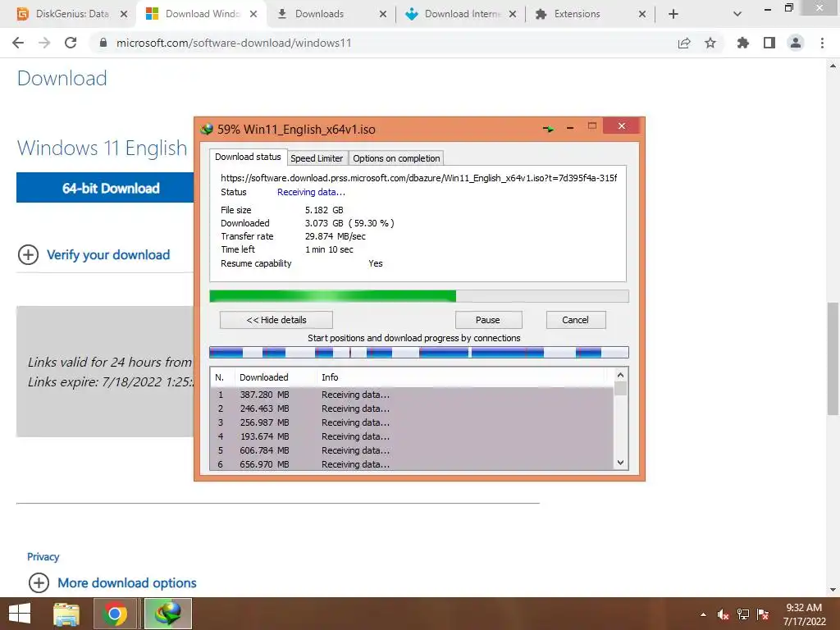The image size is (840, 630).
Task: Click IDM globe icon in dialog title
Action: pyautogui.click(x=206, y=129)
